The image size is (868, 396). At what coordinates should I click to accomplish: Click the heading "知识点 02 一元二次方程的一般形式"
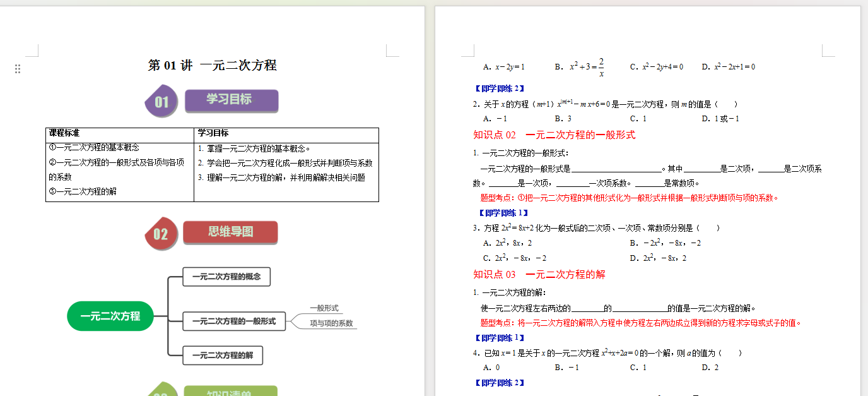point(554,135)
